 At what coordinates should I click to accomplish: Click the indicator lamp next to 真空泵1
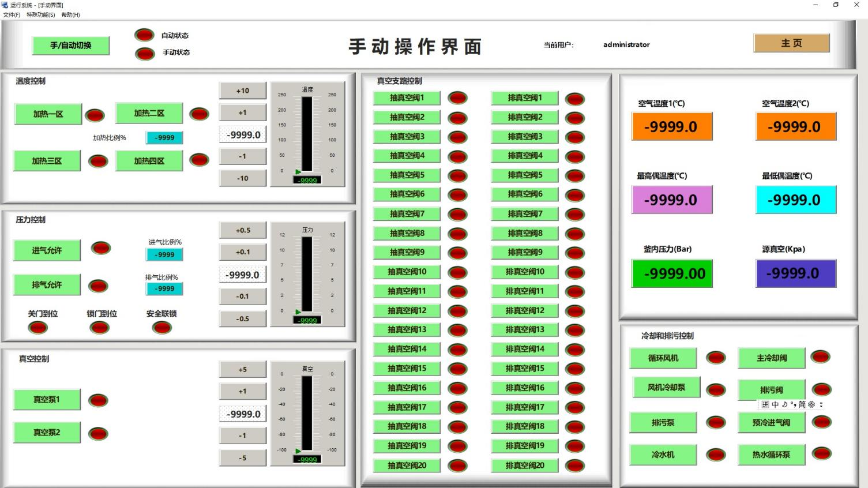pos(98,399)
